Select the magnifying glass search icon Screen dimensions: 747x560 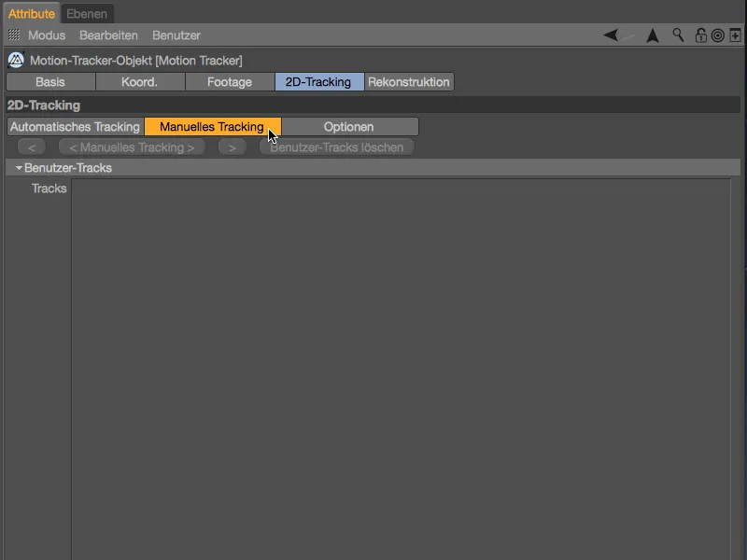678,35
